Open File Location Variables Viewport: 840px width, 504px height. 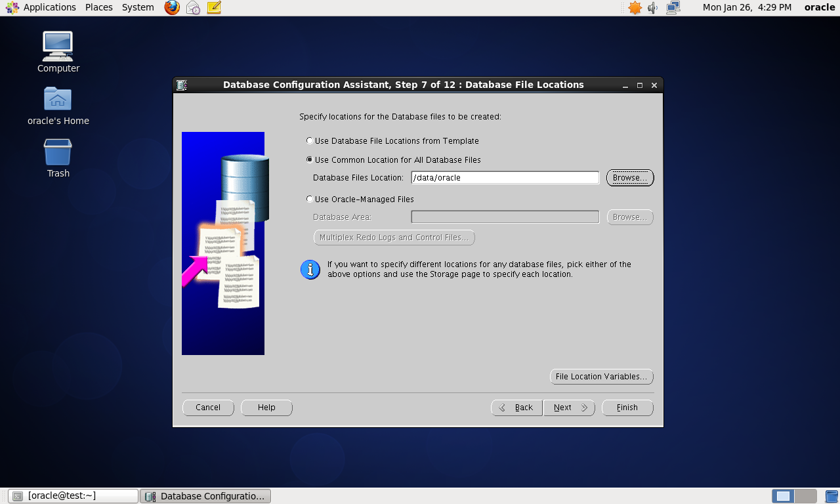tap(601, 377)
